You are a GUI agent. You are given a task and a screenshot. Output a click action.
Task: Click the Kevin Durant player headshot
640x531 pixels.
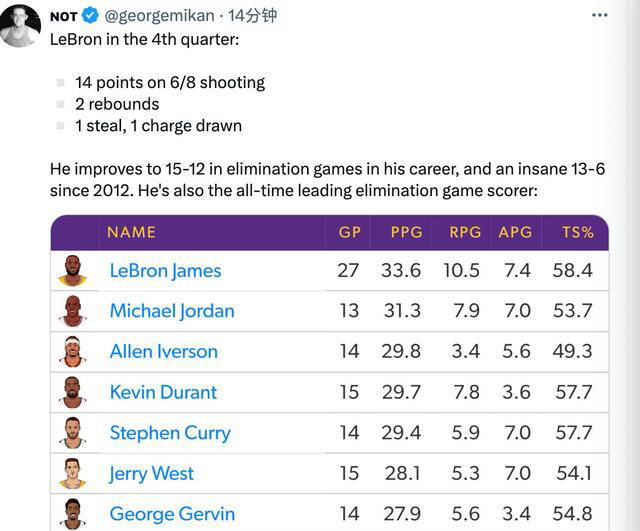click(73, 392)
